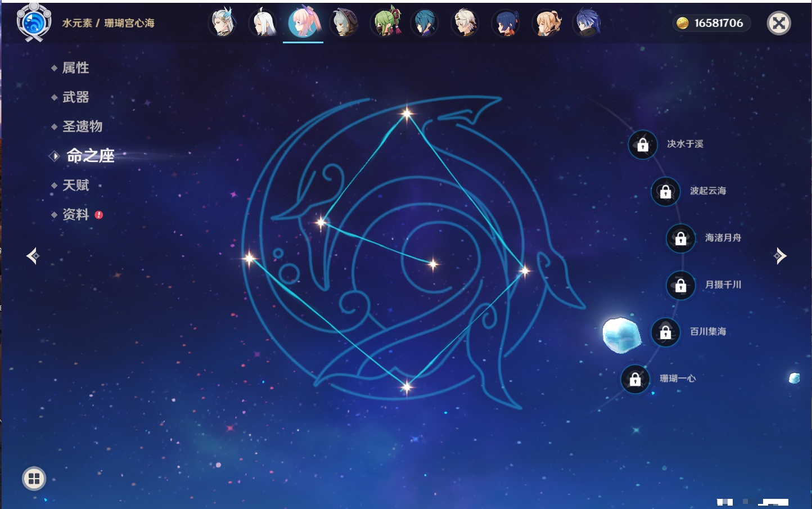
Task: Select the long white-haired character portrait
Action: tap(263, 23)
